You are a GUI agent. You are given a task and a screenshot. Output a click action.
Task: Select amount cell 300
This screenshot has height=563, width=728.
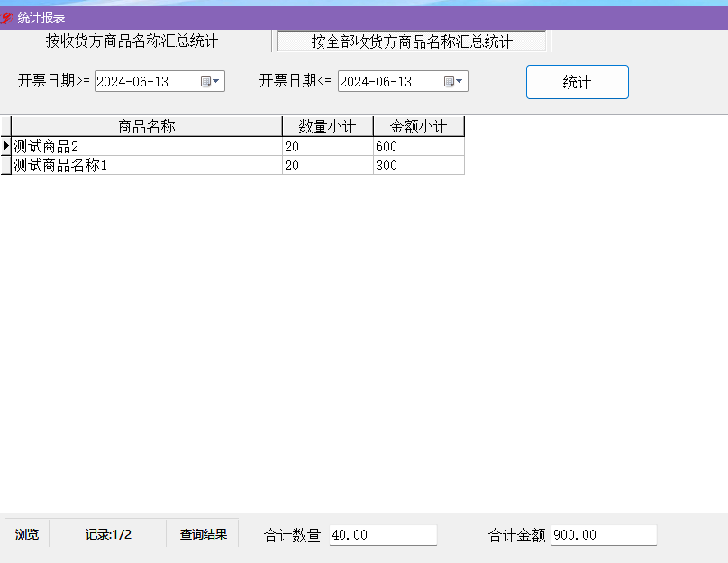[x=418, y=165]
